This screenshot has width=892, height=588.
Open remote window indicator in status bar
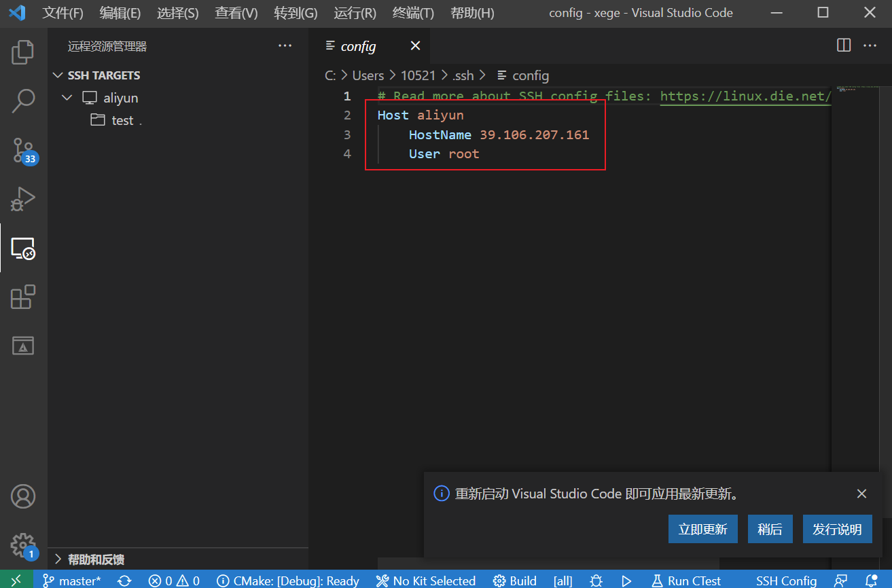coord(16,581)
